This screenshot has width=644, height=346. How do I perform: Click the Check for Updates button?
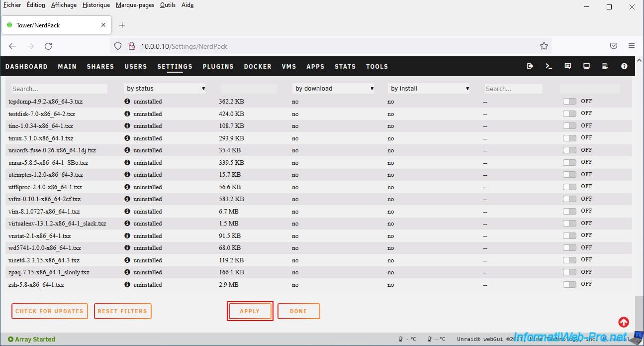pyautogui.click(x=50, y=311)
